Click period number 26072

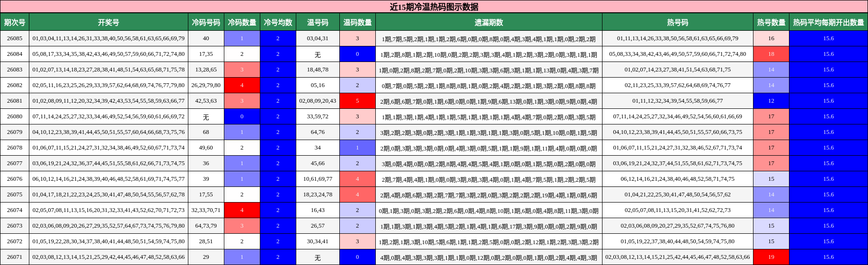(15, 241)
